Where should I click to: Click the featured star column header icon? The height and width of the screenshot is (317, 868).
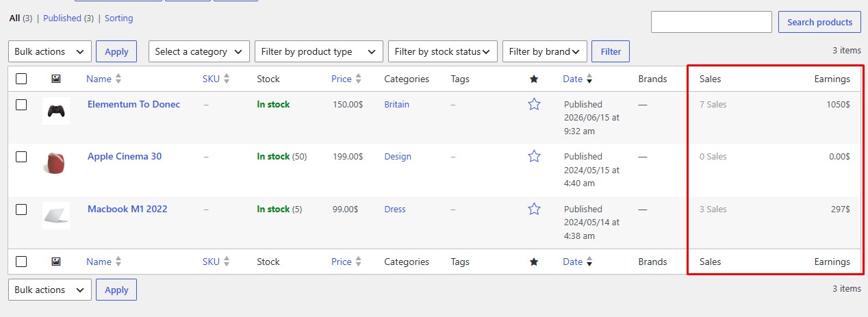pos(534,79)
